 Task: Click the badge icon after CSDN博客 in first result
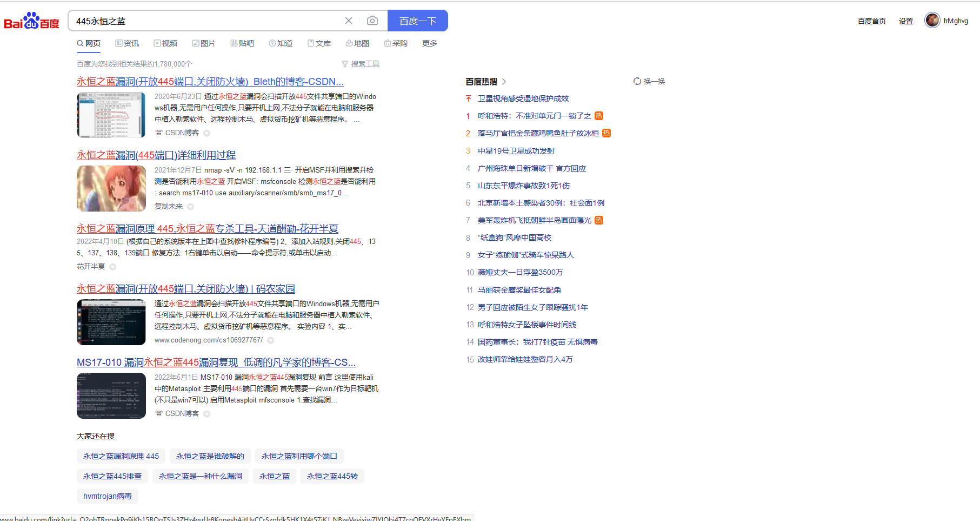[x=206, y=133]
